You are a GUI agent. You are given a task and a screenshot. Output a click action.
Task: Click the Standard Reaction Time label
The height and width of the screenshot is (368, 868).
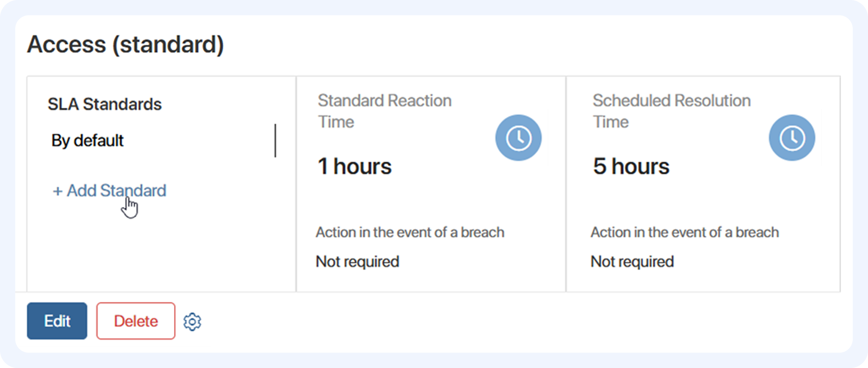[x=384, y=111]
